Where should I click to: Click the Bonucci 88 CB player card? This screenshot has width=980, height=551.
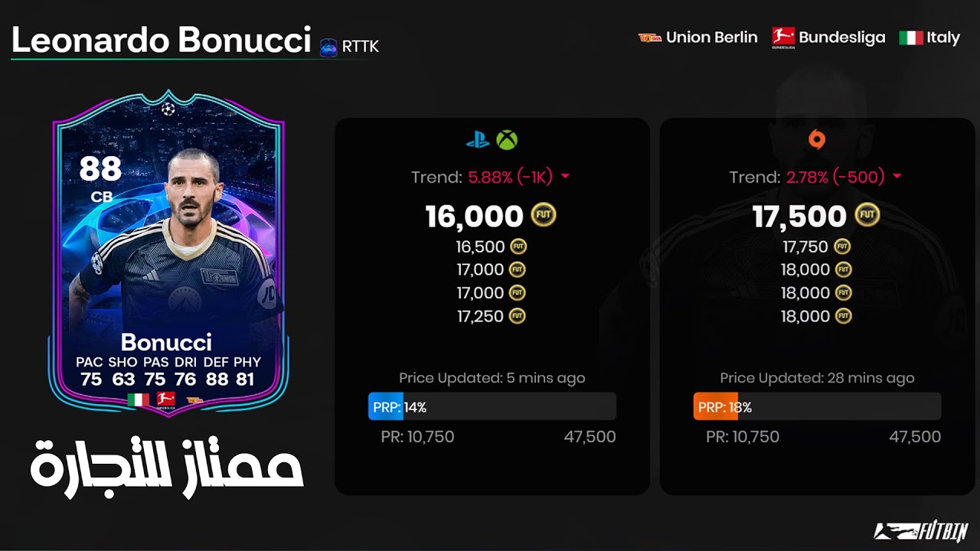[168, 254]
